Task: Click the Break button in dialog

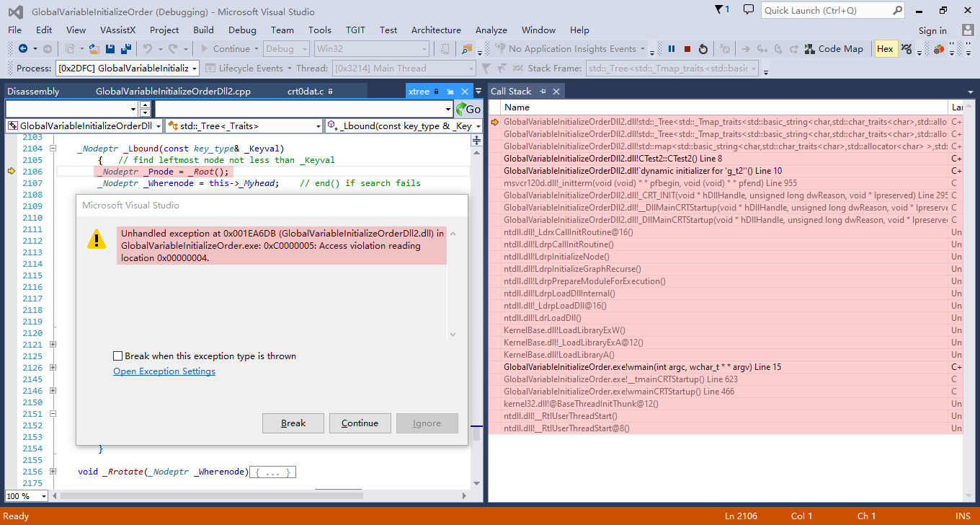Action: tap(293, 423)
